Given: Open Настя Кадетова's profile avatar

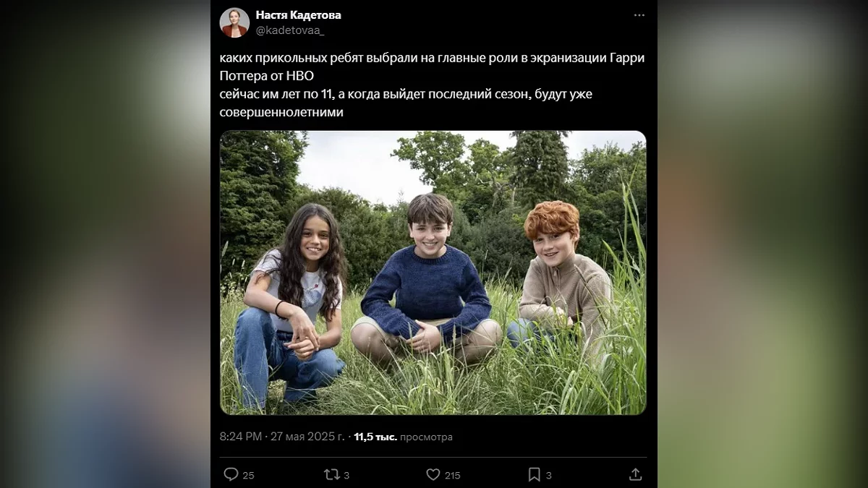Looking at the screenshot, I should (234, 22).
